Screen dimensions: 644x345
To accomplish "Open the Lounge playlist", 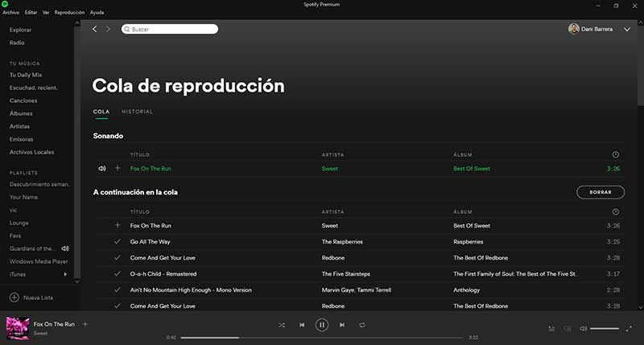I will (x=19, y=223).
